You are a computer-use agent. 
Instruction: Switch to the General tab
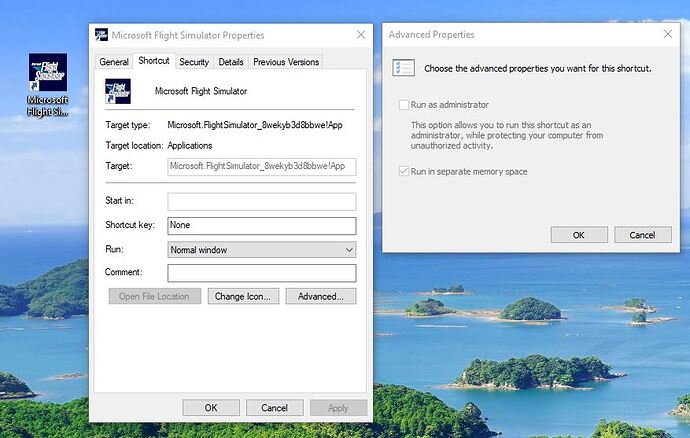pyautogui.click(x=114, y=62)
